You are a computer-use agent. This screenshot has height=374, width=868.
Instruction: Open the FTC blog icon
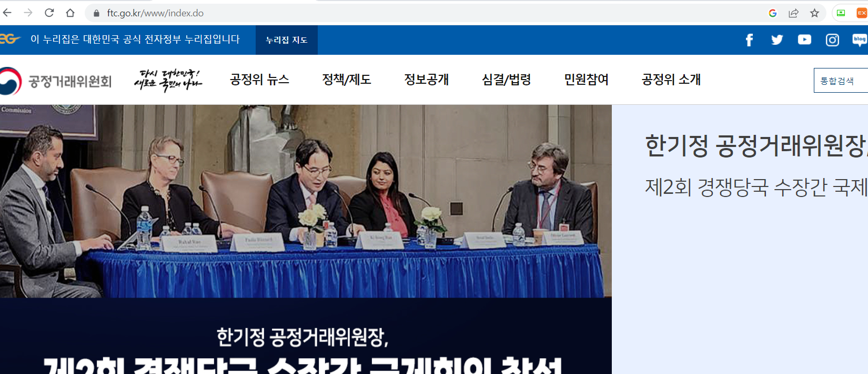860,40
